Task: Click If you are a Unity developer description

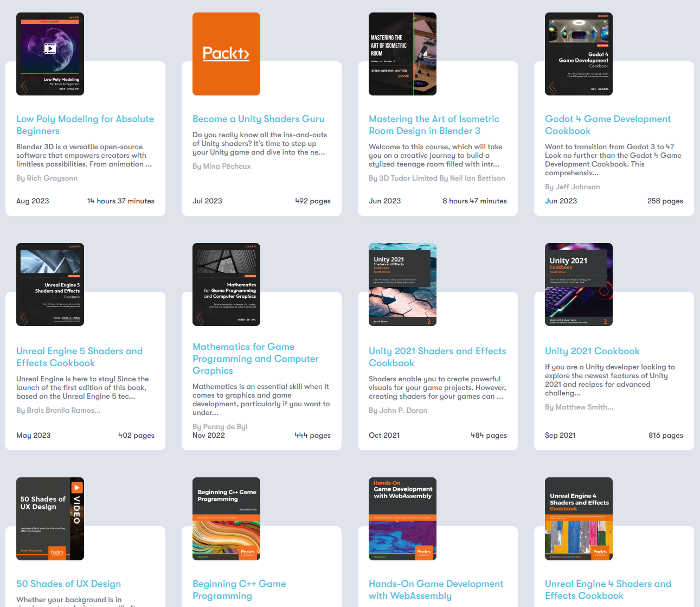Action: coord(610,380)
